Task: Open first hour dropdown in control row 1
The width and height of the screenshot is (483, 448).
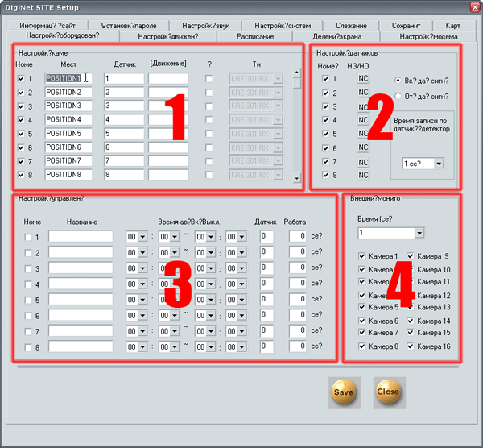Action: coord(142,237)
